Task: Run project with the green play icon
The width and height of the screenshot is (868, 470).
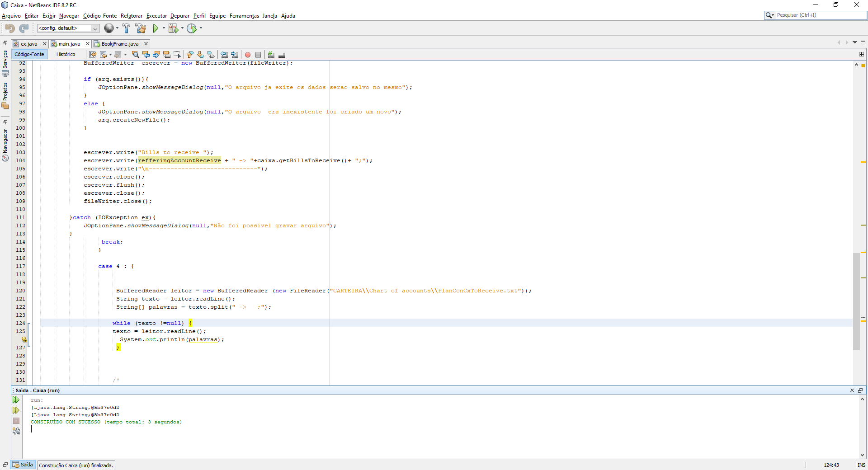Action: click(x=156, y=28)
